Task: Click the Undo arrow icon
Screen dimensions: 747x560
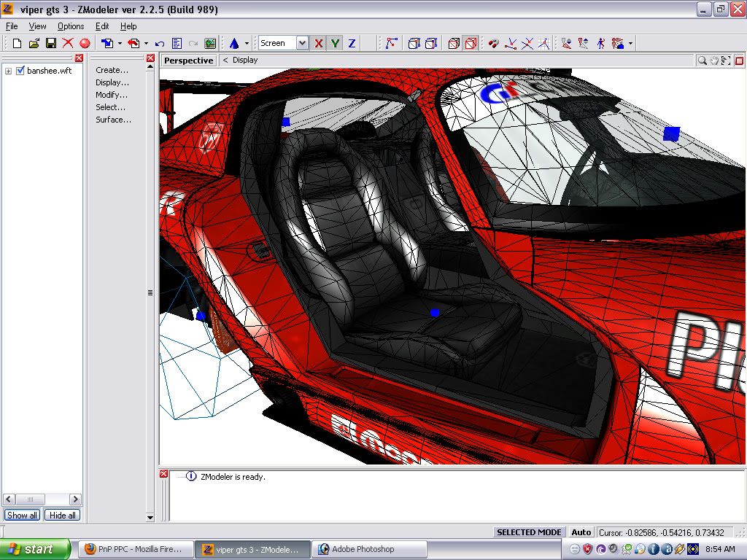Action: [160, 44]
